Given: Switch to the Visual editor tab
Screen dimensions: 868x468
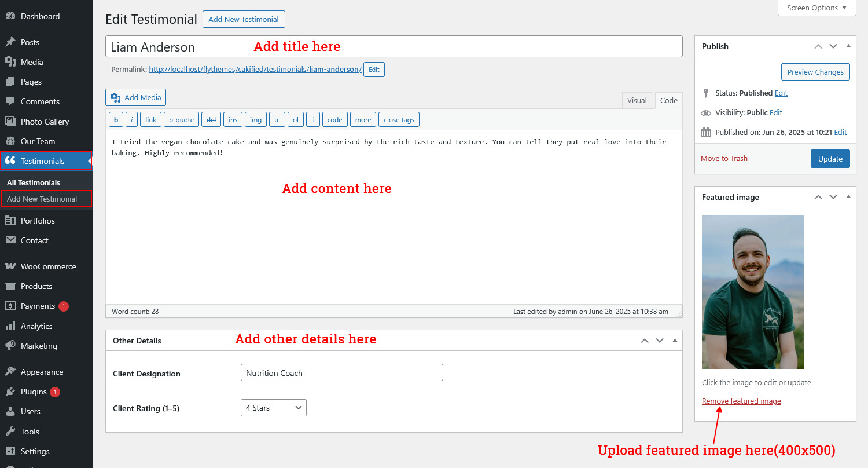Looking at the screenshot, I should coord(637,100).
